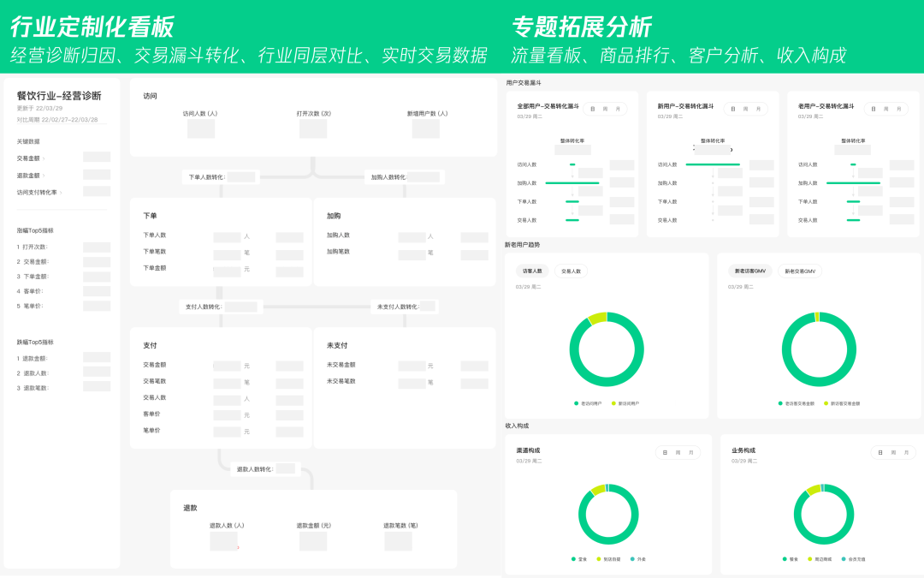Click the 老访客交易金额 legend dot
924x578 pixels.
click(x=781, y=403)
